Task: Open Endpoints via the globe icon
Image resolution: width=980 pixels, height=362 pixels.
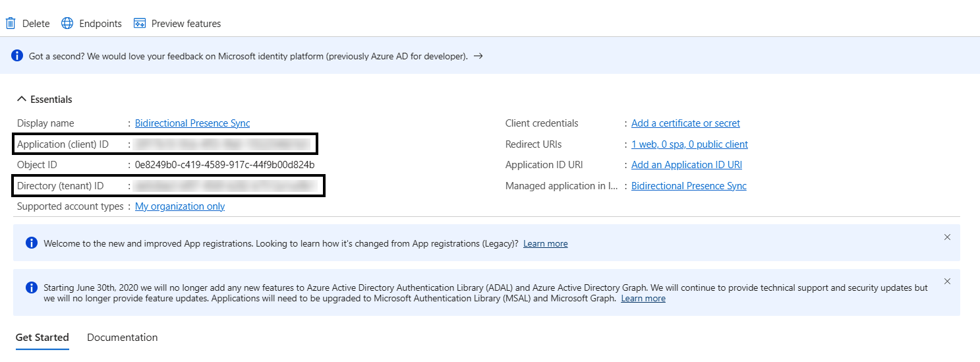Action: (67, 24)
